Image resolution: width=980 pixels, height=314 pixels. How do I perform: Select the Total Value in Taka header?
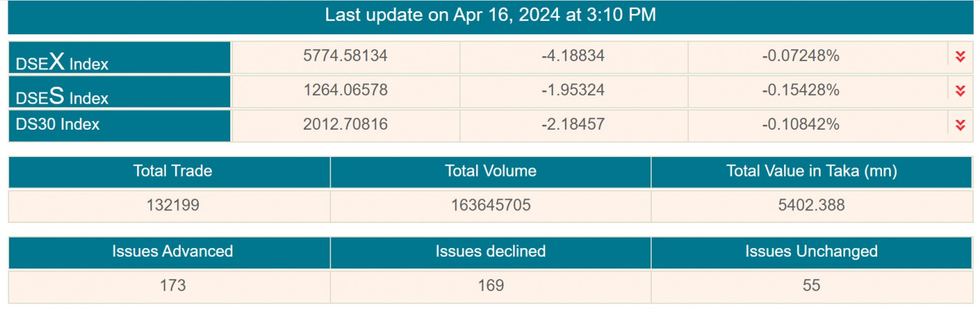click(x=811, y=171)
